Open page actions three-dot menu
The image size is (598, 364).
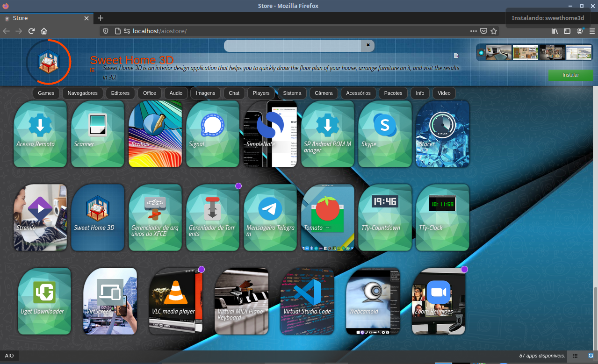[x=474, y=31]
